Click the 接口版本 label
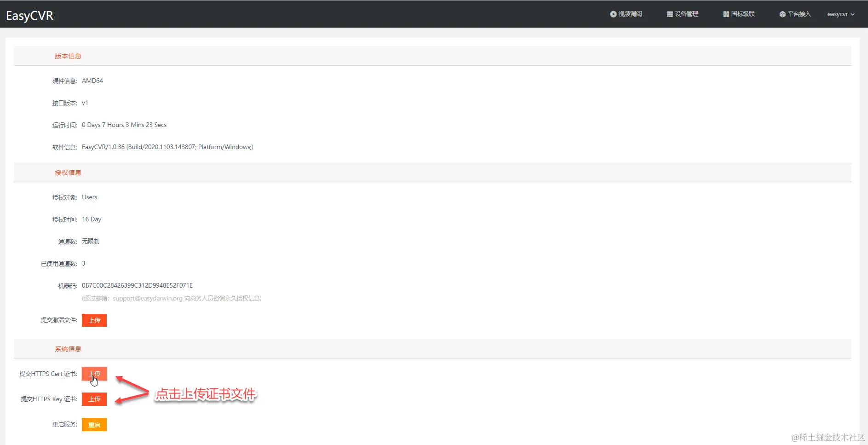Viewport: 868px width, 445px height. click(64, 103)
